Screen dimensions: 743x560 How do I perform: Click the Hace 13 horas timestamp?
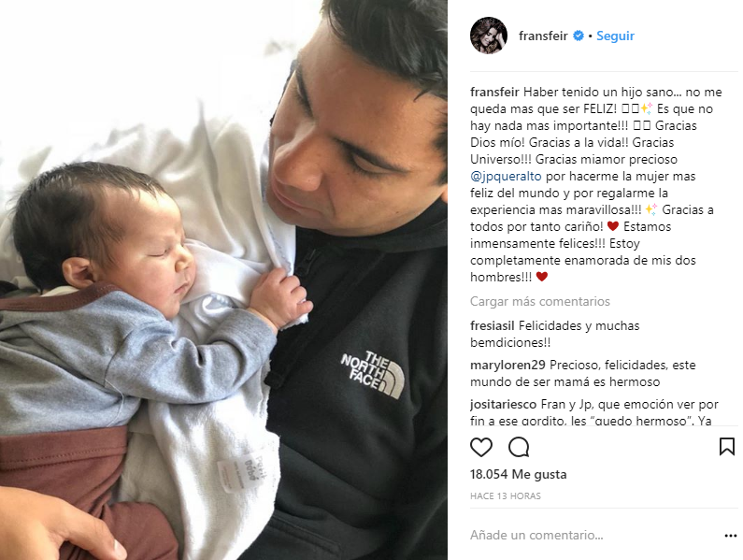[x=505, y=496]
